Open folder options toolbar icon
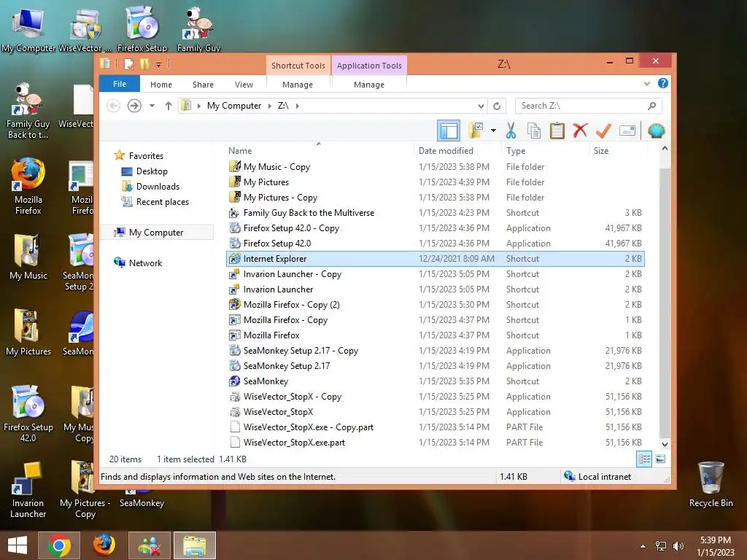The width and height of the screenshot is (747, 560). tap(476, 130)
